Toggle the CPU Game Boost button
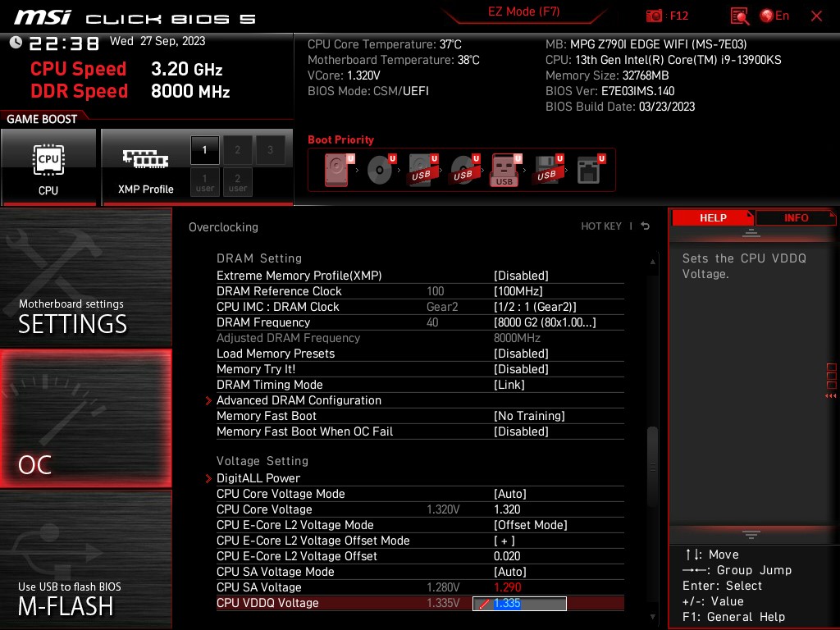Screen dimensions: 840x630 (x=48, y=167)
